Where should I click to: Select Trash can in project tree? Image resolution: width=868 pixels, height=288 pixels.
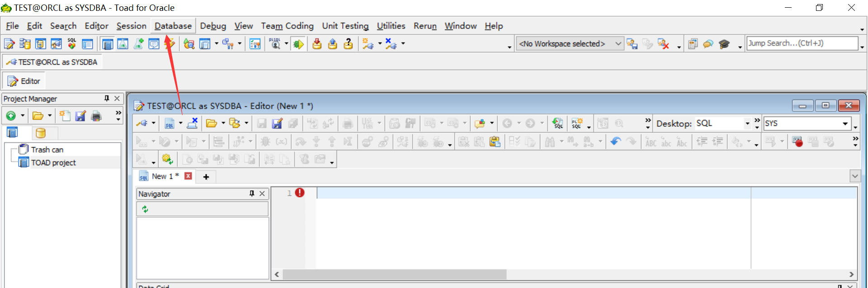coord(47,149)
